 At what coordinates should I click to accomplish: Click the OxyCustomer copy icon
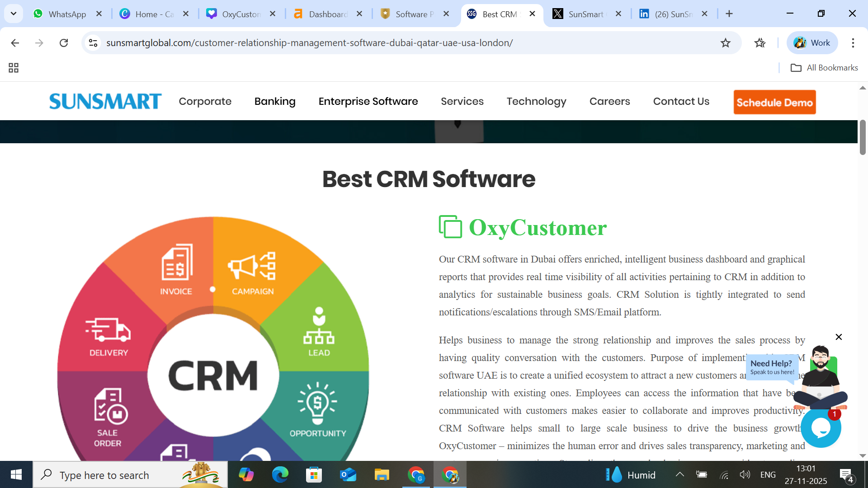click(x=450, y=227)
